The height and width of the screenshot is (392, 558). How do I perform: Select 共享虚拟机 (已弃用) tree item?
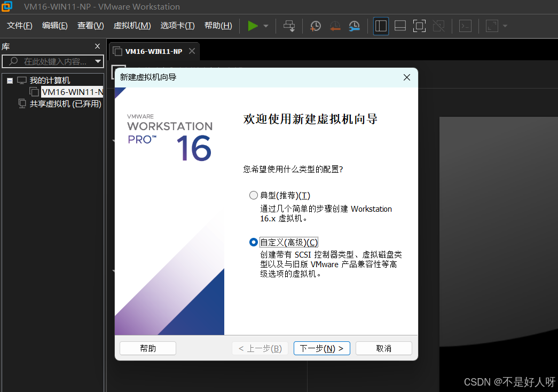(66, 104)
